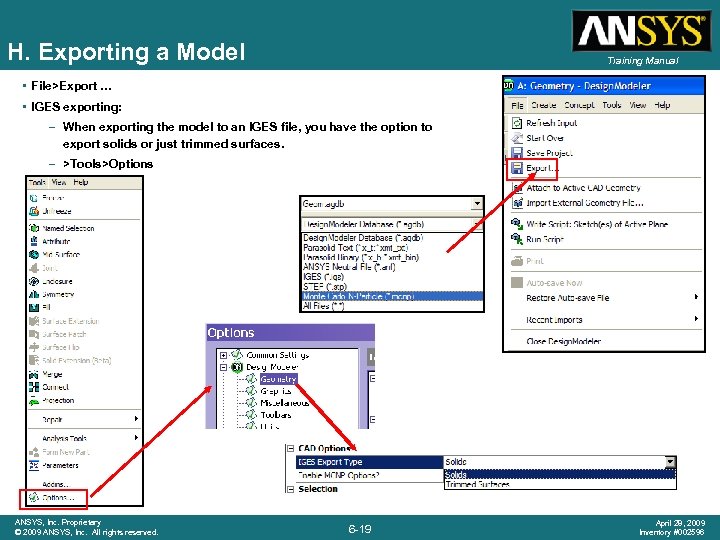This screenshot has height=540, width=720.
Task: Open the Analysis Tools submenu
Action: coord(84,438)
